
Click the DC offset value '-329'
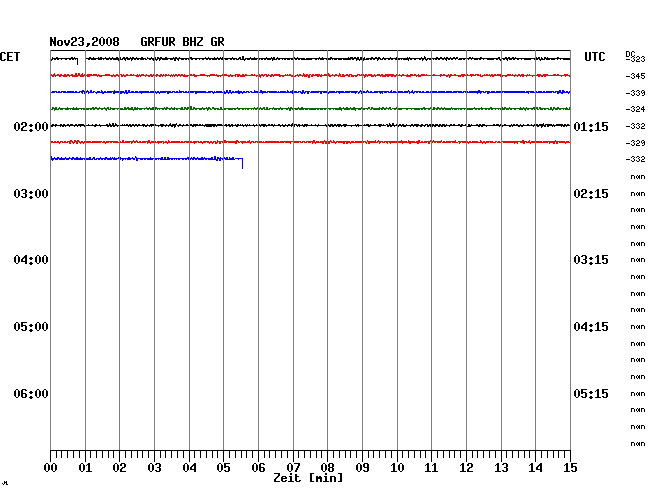(635, 143)
